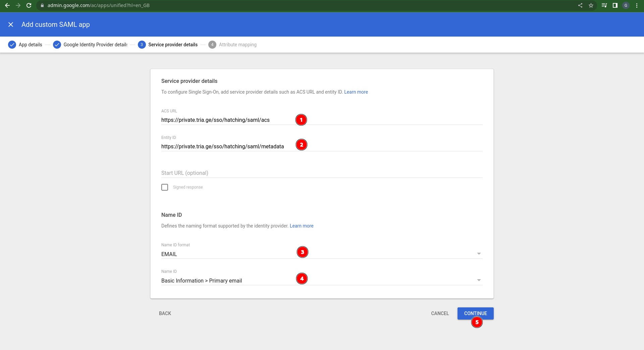Bookmark this page with the star icon
Screen dimensions: 644x350
coord(591,5)
